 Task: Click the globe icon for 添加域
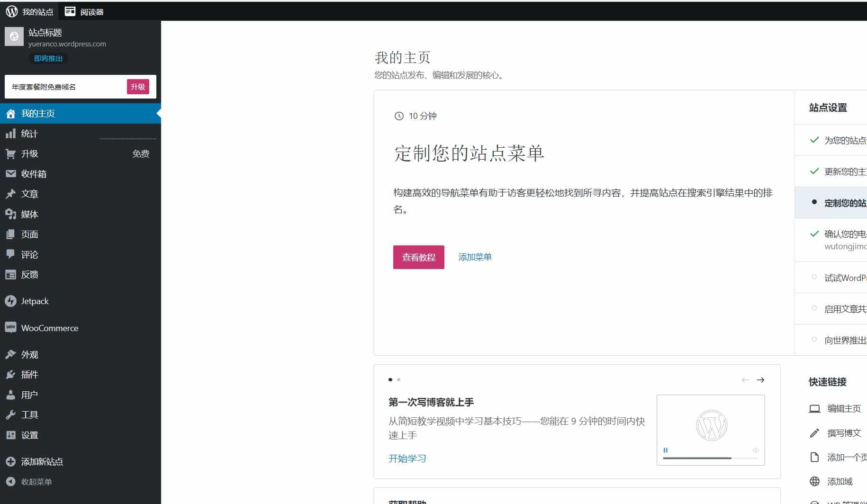[814, 482]
